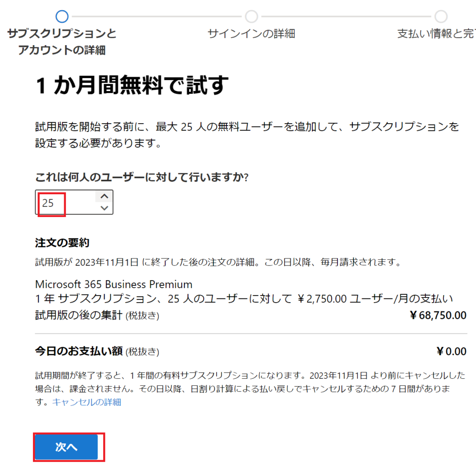
Task: Click the 1 か月間無料で試す heading
Action: [x=132, y=86]
